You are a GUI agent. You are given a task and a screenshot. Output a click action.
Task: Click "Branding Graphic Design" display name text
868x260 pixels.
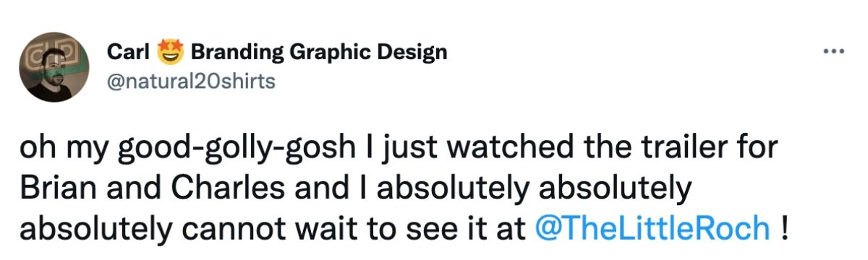tap(319, 52)
